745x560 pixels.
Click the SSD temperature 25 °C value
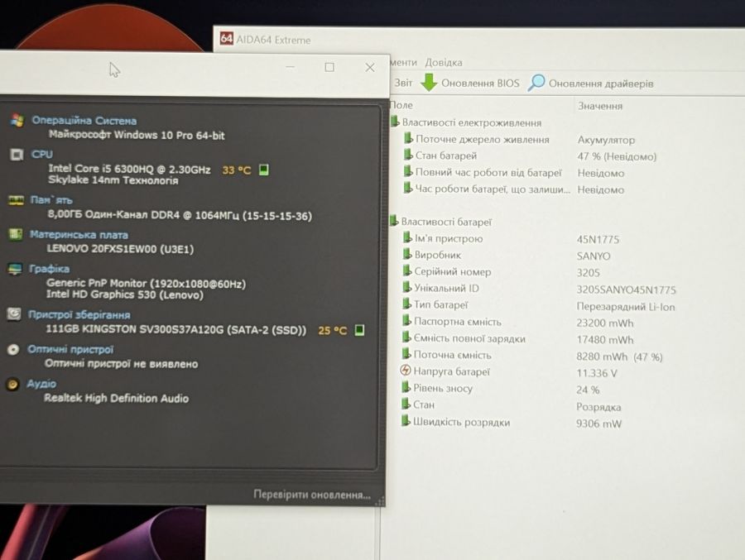tap(333, 330)
